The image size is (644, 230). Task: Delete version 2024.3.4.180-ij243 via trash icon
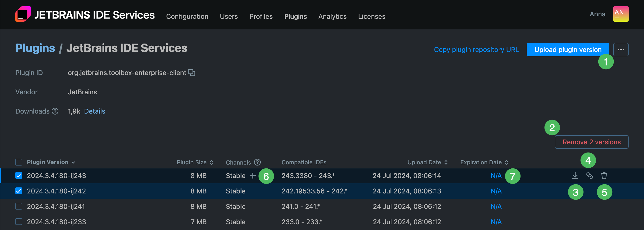(x=604, y=176)
